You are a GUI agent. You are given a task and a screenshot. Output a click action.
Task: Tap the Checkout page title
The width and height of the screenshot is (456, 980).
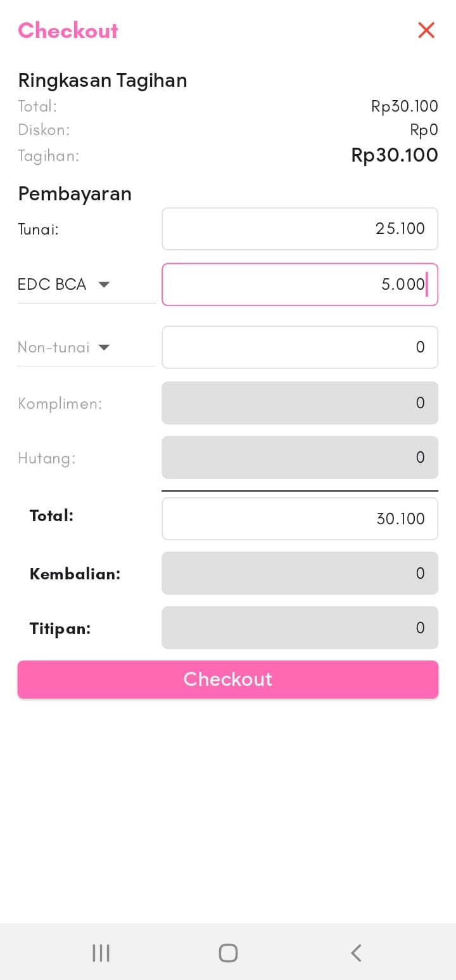click(68, 30)
